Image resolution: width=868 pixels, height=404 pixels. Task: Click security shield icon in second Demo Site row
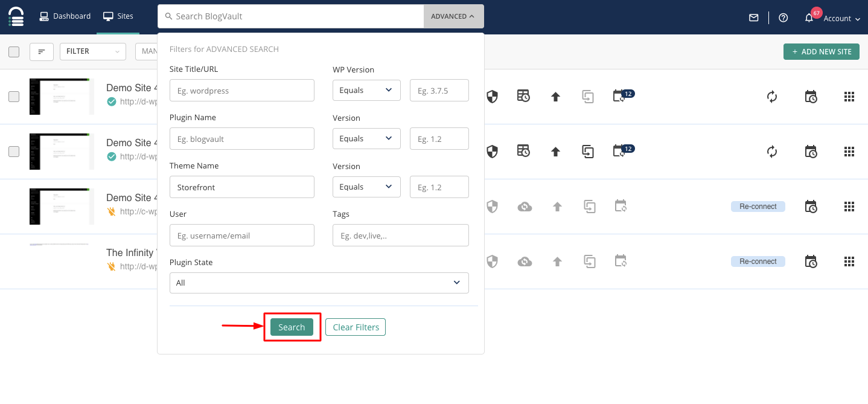[492, 152]
